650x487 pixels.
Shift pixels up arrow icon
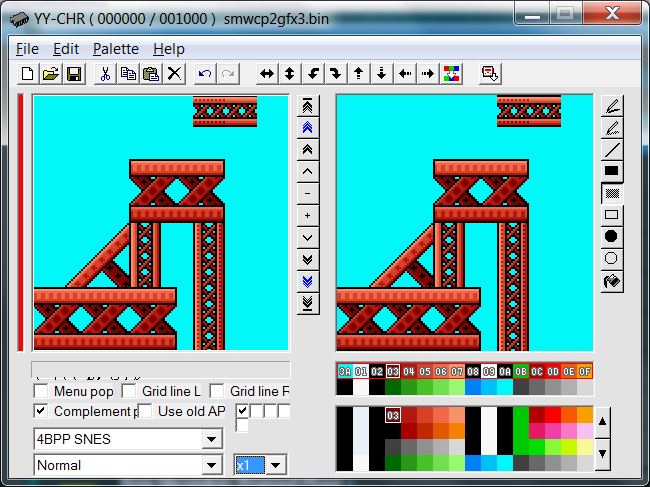(359, 74)
